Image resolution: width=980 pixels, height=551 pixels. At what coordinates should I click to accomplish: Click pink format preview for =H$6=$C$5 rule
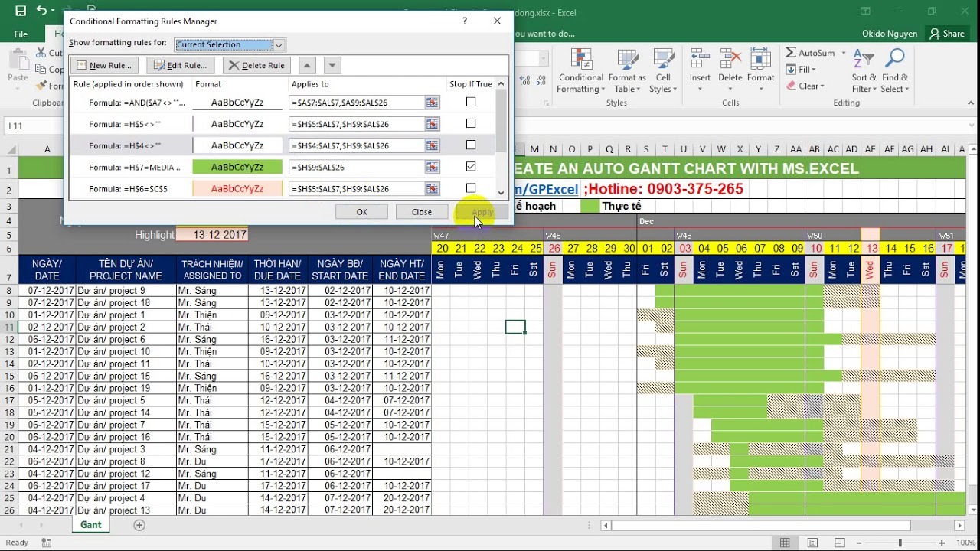(237, 188)
